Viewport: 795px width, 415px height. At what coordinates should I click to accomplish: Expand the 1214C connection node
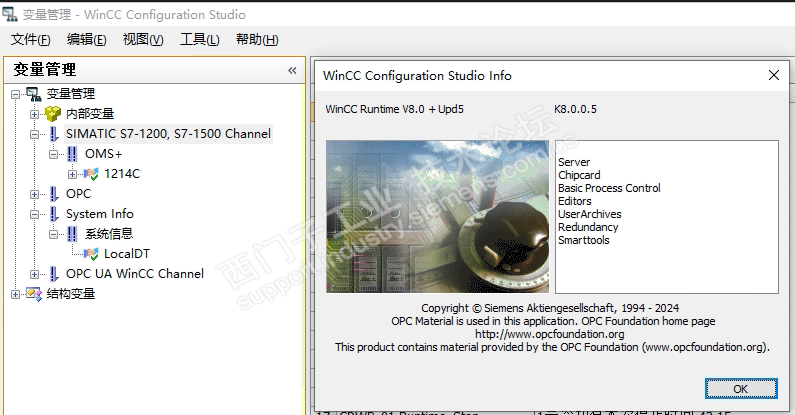click(73, 174)
